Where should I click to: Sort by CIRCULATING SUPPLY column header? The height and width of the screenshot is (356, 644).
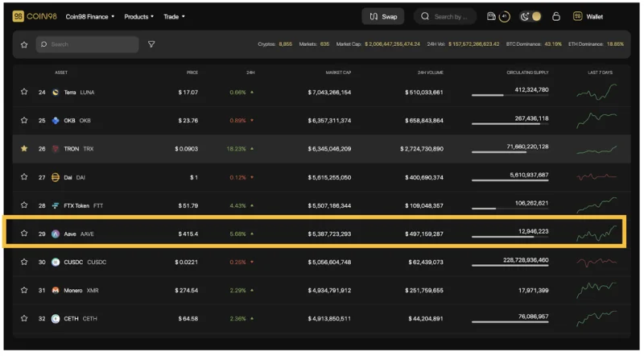[x=527, y=72]
